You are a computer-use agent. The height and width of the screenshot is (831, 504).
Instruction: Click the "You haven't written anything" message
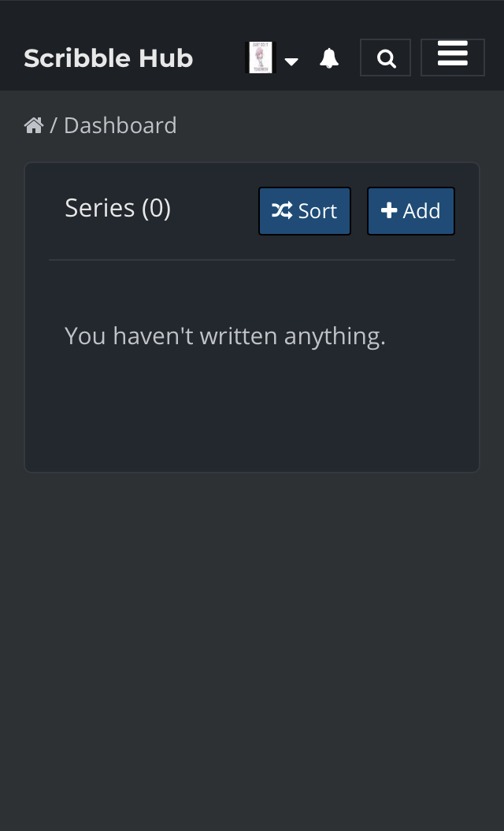pos(225,336)
